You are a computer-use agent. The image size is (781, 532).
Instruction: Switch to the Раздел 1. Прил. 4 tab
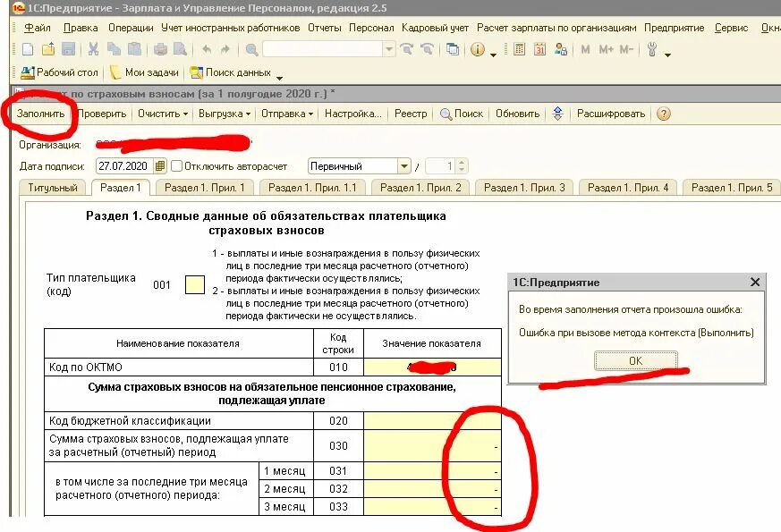click(628, 188)
